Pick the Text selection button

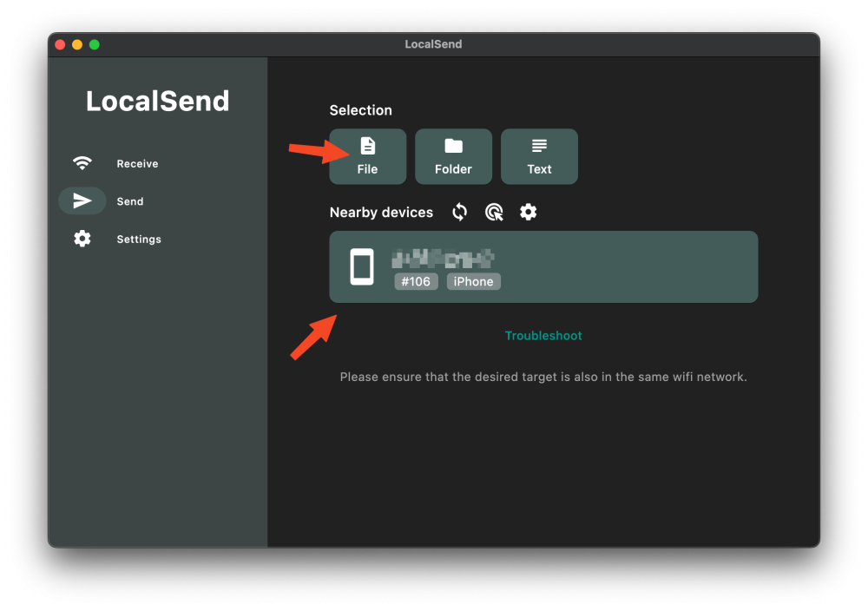tap(539, 156)
